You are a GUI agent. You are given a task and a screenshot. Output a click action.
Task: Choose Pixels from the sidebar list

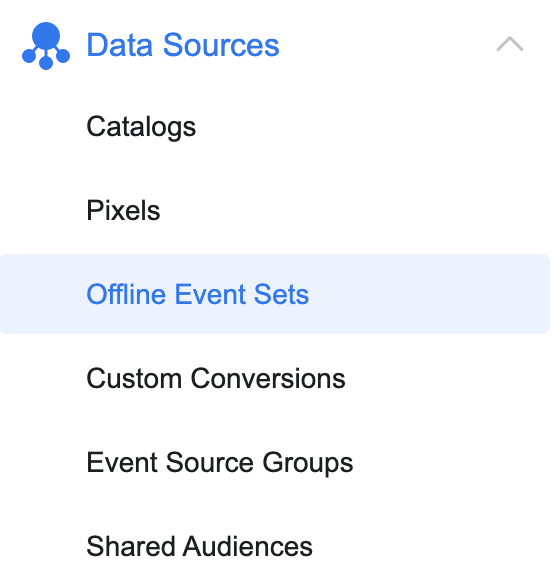tap(123, 210)
